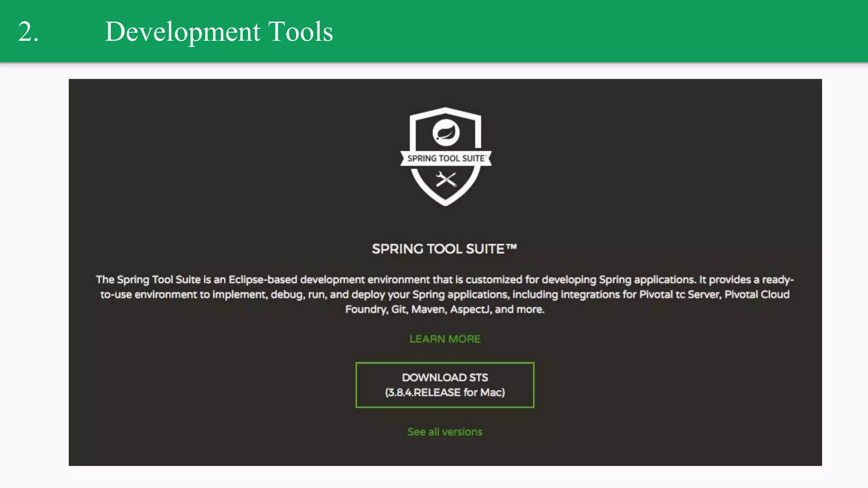Click the SPRING TOOL SUITE heading text
This screenshot has height=488, width=868.
pos(438,249)
